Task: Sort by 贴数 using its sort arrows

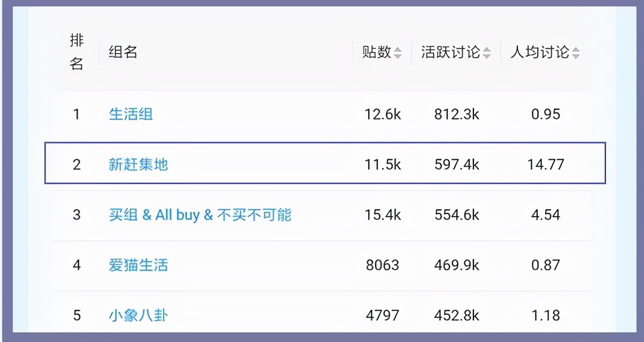Action: [398, 53]
